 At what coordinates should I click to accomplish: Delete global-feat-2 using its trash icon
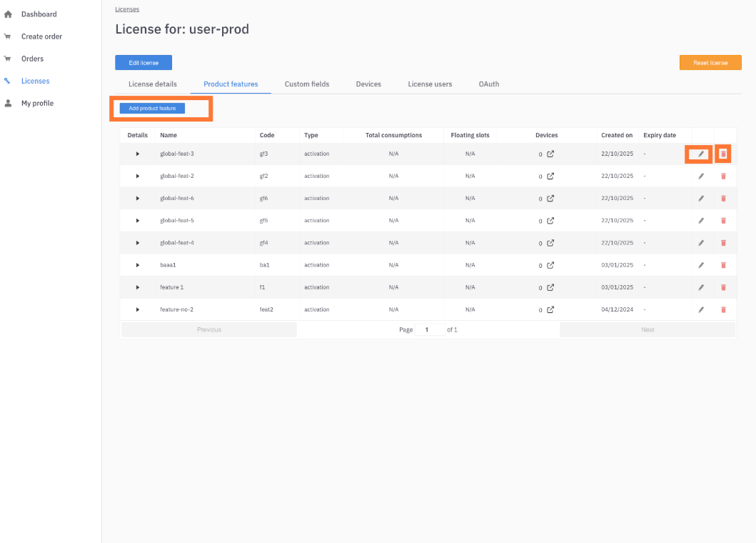coord(723,176)
